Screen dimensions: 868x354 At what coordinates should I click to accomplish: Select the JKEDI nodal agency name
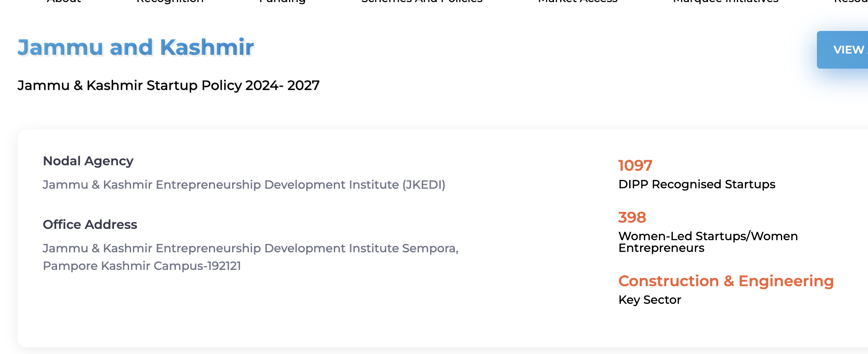pos(244,185)
